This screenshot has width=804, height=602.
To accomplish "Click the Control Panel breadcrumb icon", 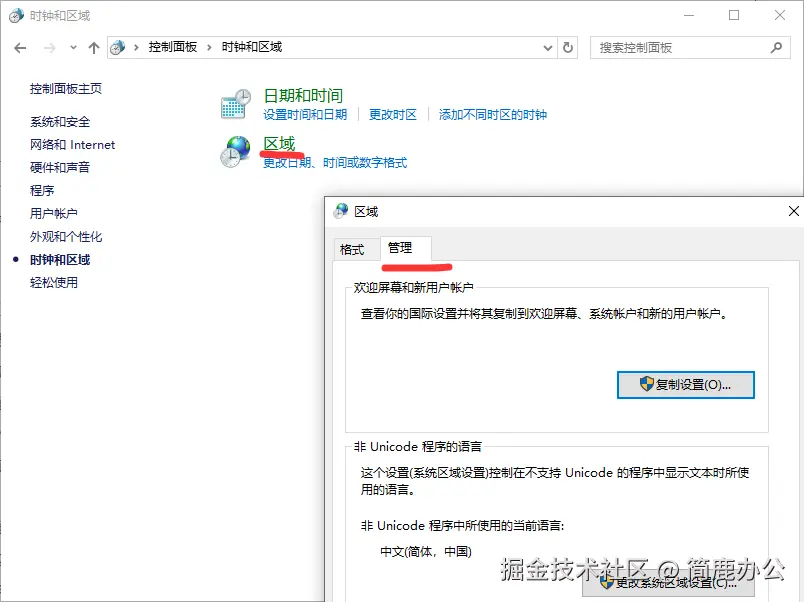I will pyautogui.click(x=119, y=46).
